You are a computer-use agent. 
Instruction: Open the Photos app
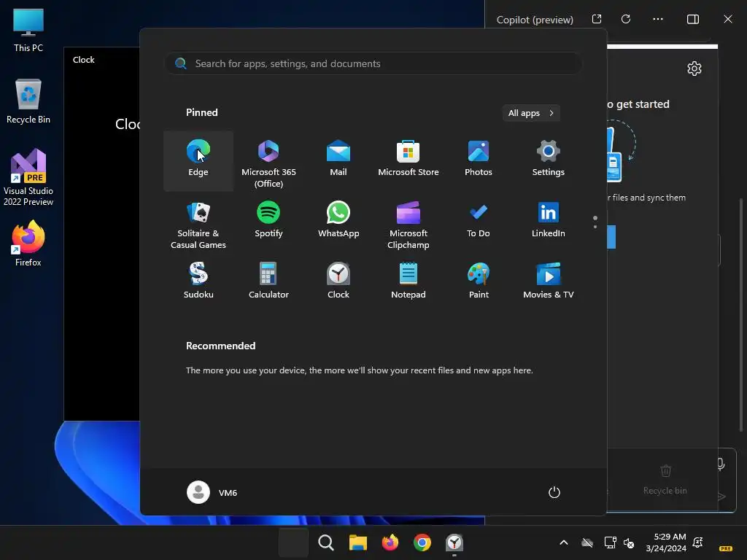pos(479,161)
